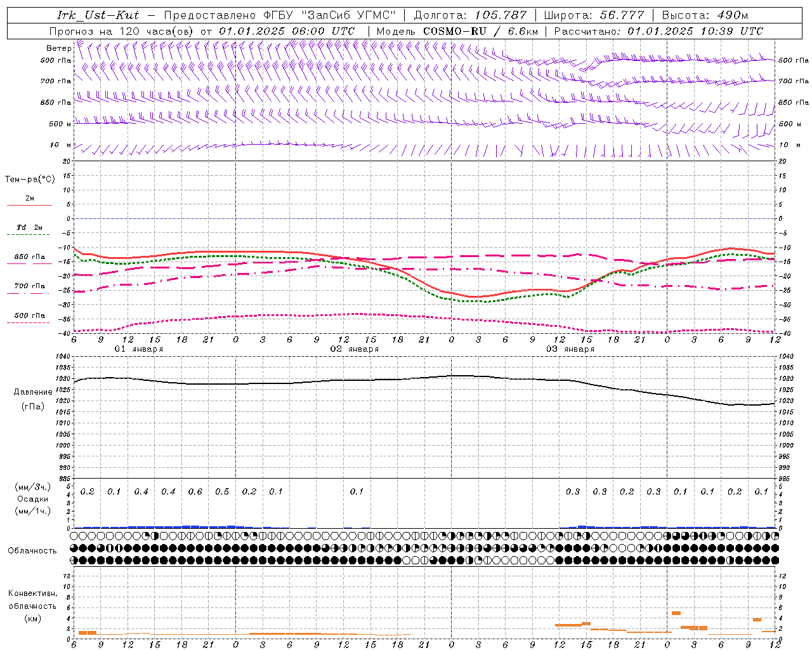Select the "Прогноз на 120 часа(ов)" text
Viewport: 812px width, 650px height.
pos(122,31)
